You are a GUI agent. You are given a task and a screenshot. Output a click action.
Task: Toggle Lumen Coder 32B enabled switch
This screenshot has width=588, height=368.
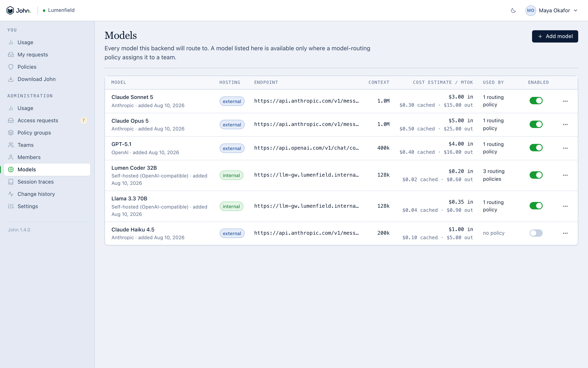pyautogui.click(x=536, y=175)
